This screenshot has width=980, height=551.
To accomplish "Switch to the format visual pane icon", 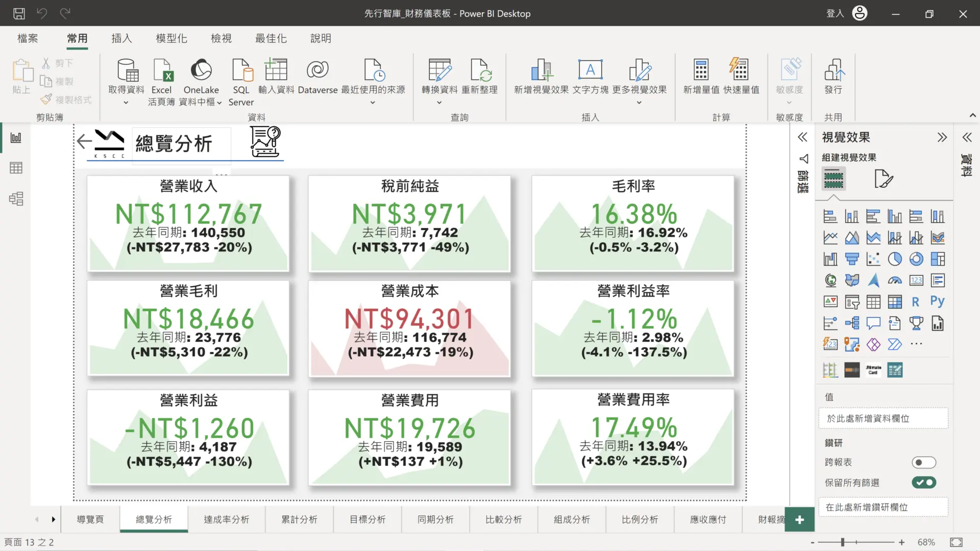I will 884,179.
